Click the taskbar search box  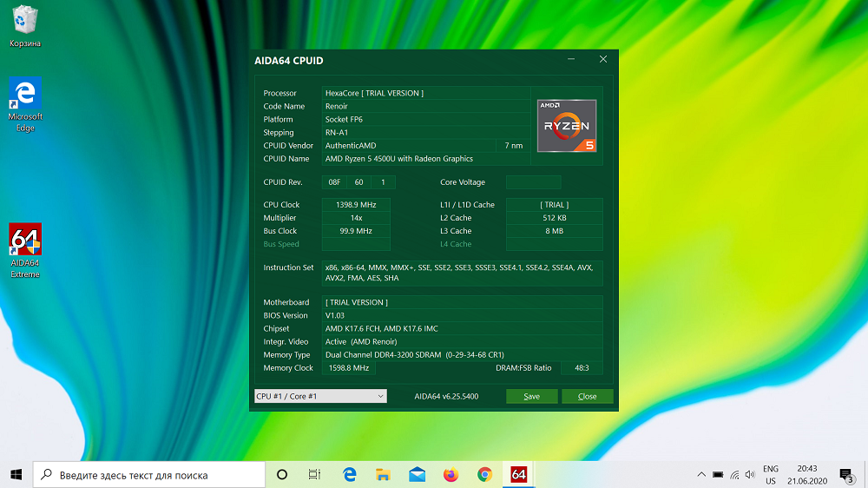149,475
